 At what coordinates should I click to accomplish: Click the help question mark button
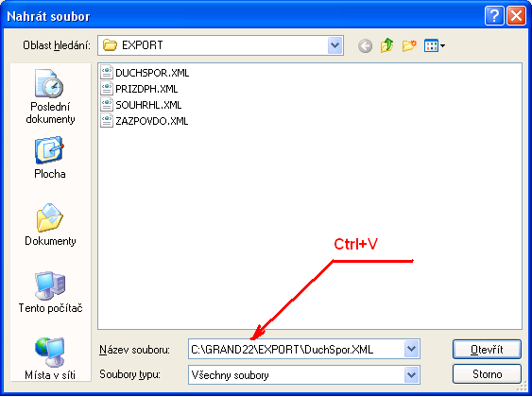tap(494, 16)
